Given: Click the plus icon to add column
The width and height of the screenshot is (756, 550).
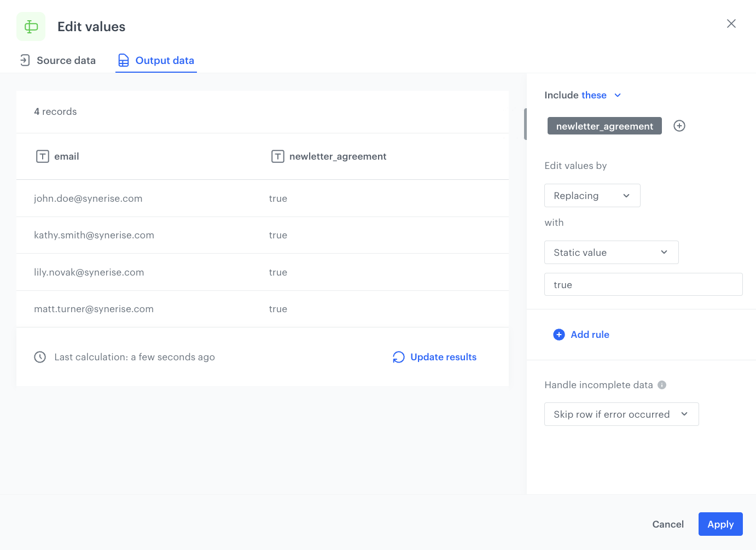Looking at the screenshot, I should (x=679, y=126).
